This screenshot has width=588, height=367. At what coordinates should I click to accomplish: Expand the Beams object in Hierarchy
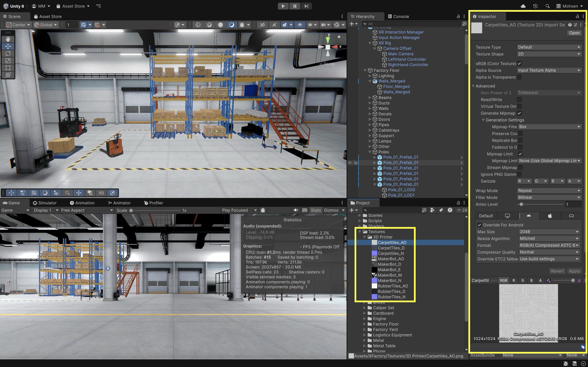(370, 98)
